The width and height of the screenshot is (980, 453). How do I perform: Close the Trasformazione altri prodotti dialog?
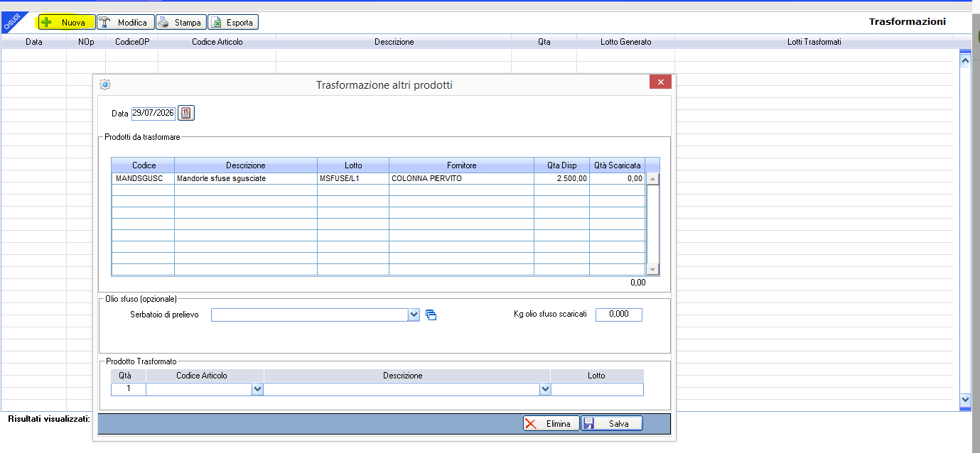pyautogui.click(x=660, y=82)
